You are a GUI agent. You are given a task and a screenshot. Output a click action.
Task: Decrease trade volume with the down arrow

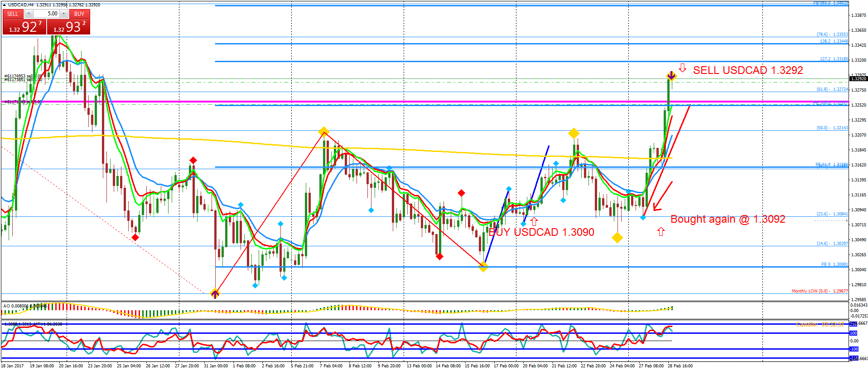(x=29, y=14)
